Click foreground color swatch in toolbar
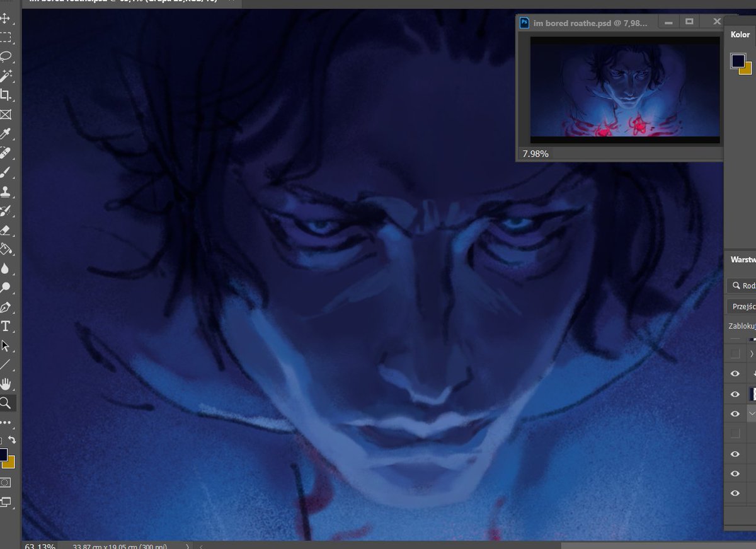The width and height of the screenshot is (756, 549). pos(3,454)
